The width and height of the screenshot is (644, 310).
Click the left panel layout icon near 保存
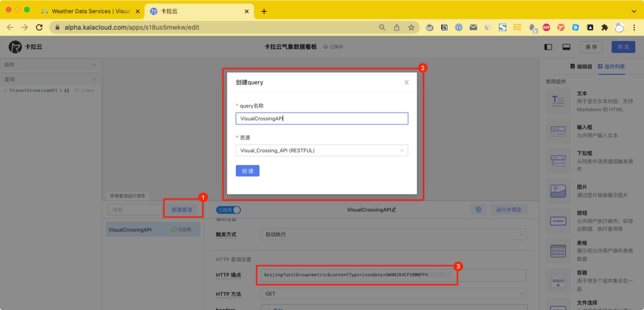point(548,47)
